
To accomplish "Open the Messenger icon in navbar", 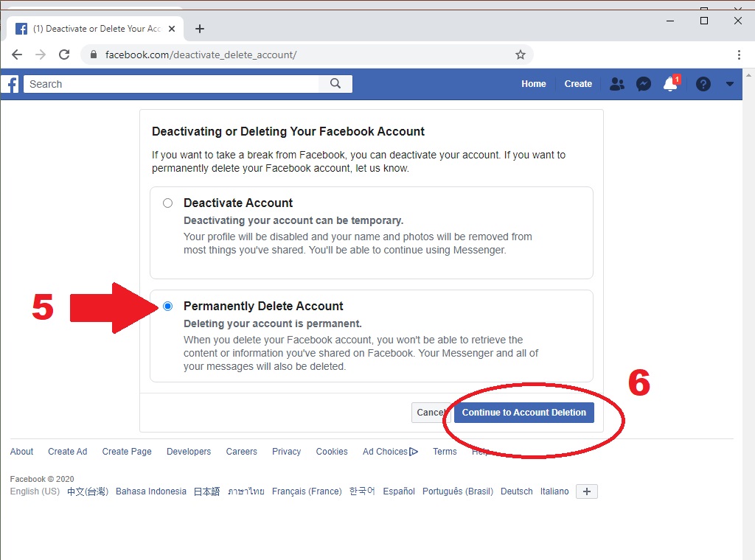I will [644, 84].
